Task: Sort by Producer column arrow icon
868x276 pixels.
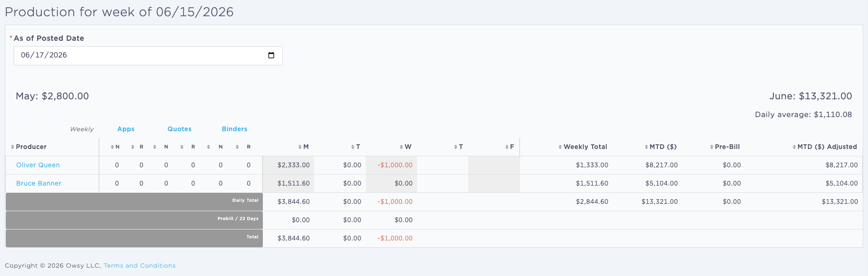Action: pos(13,147)
